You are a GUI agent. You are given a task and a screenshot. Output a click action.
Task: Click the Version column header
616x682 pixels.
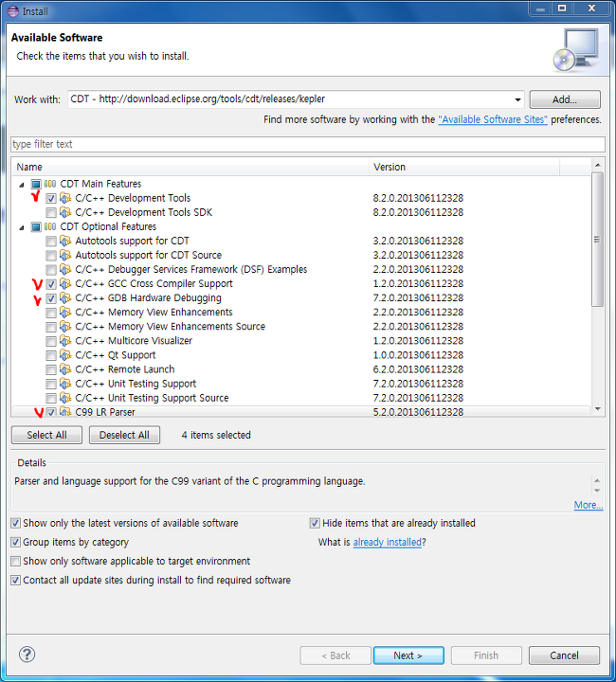point(464,167)
